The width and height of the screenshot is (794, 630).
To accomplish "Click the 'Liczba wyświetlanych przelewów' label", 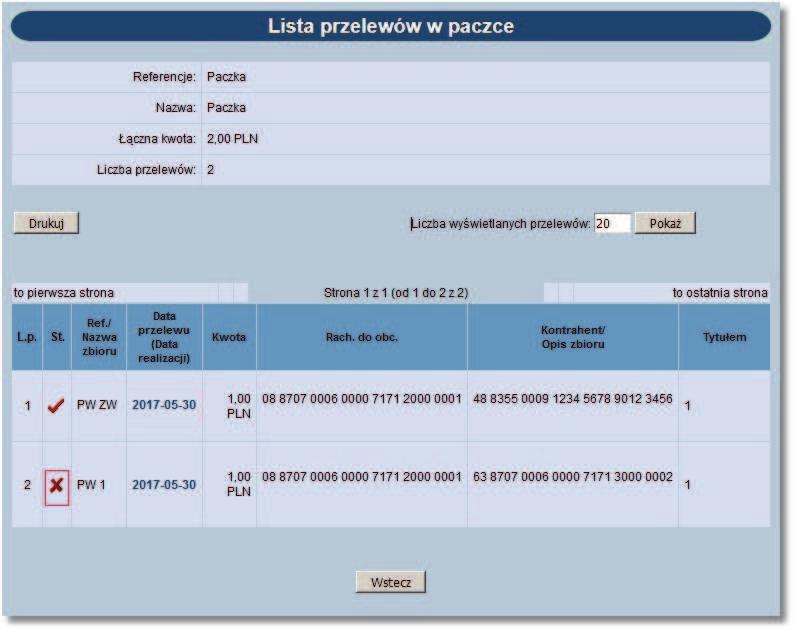I will point(500,224).
